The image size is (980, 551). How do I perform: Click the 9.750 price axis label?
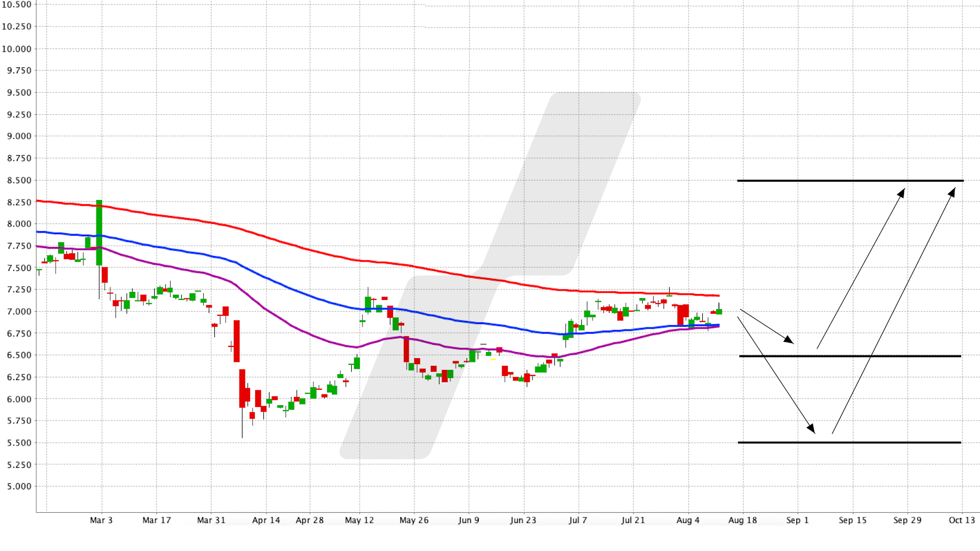(19, 70)
